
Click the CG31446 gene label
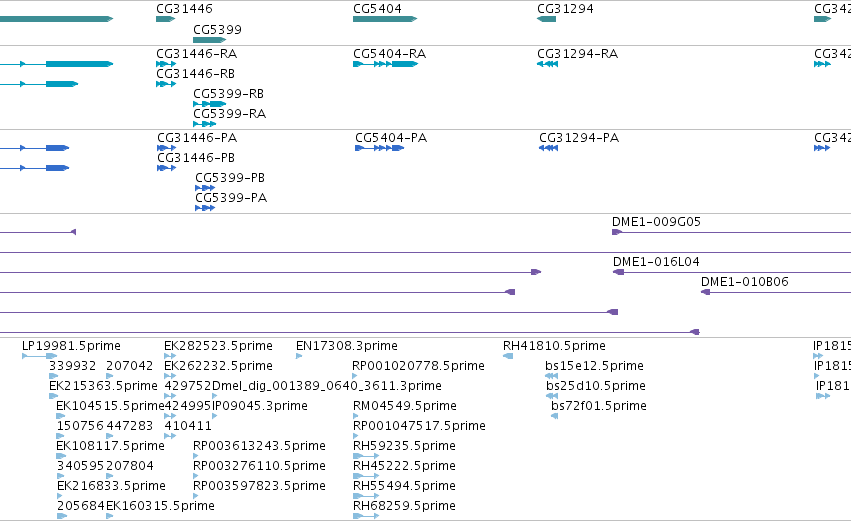(x=185, y=9)
